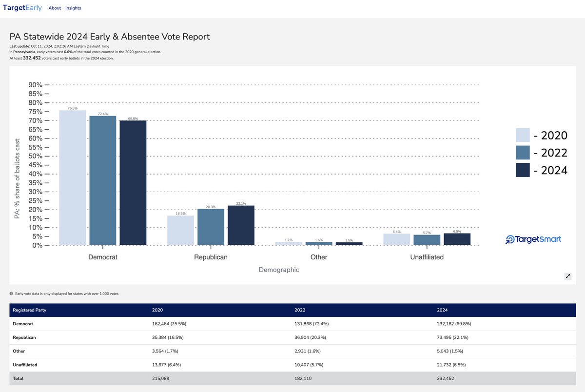The height and width of the screenshot is (392, 585).
Task: Select the Unaffiliated 2020 bar at 6.4%
Action: tap(397, 239)
